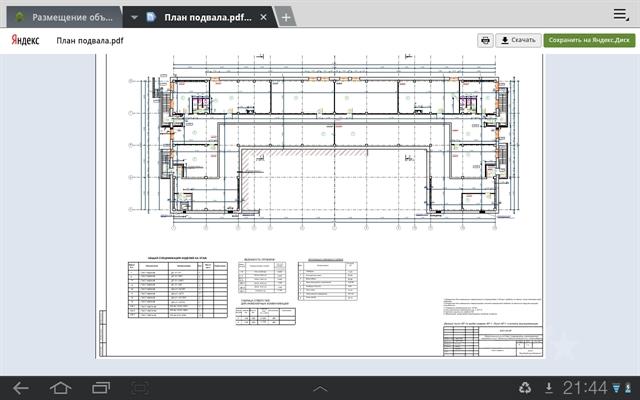The height and width of the screenshot is (400, 640).
Task: Tap the screenshot capture icon
Action: click(x=141, y=387)
